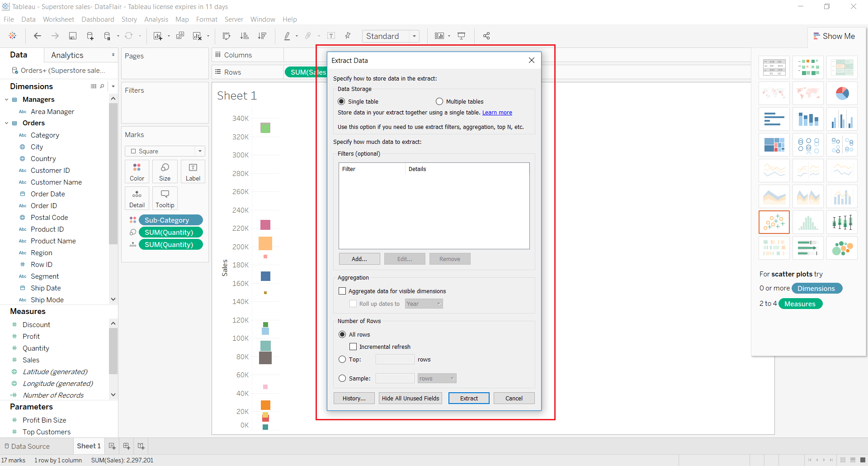Image resolution: width=868 pixels, height=466 pixels.
Task: Click the Extract button
Action: click(469, 398)
